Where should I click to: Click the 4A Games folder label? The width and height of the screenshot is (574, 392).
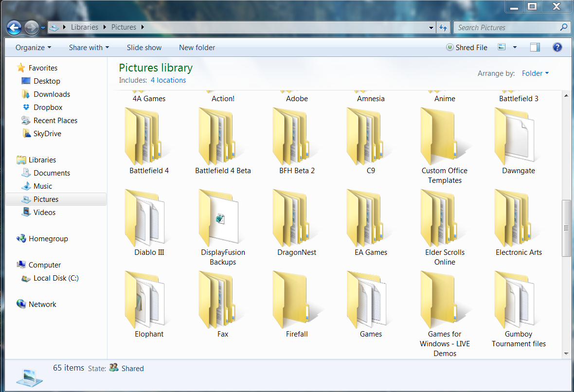click(x=149, y=98)
